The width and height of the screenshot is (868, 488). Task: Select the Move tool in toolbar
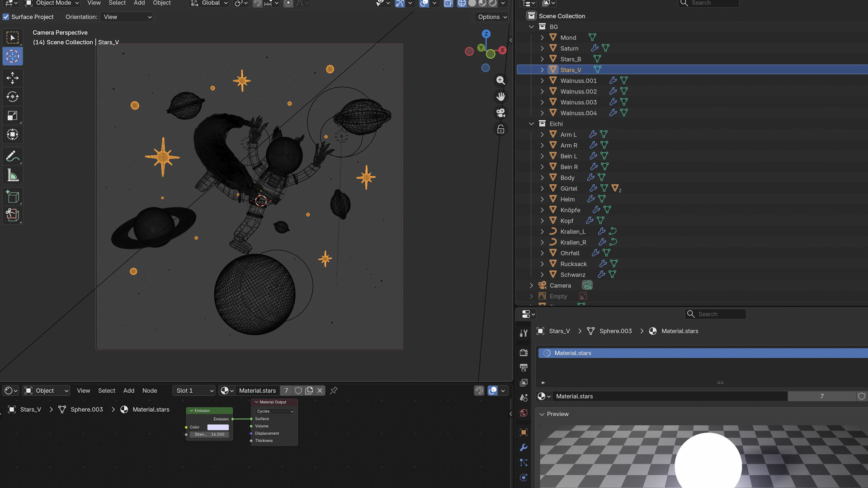point(12,78)
